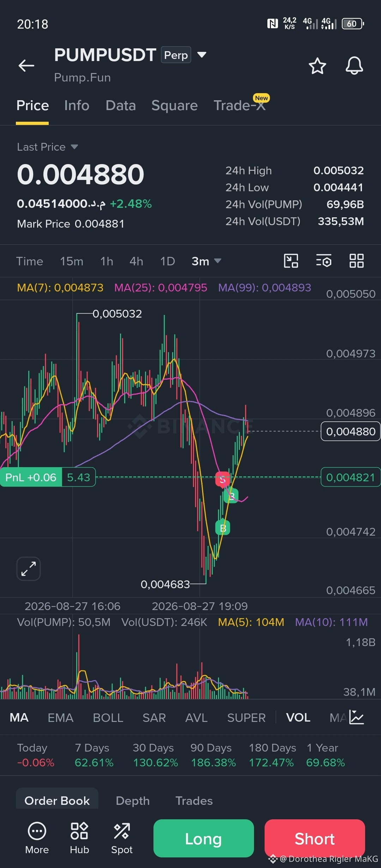381x868 pixels.
Task: Select the 1h chart interval
Action: pos(107,261)
